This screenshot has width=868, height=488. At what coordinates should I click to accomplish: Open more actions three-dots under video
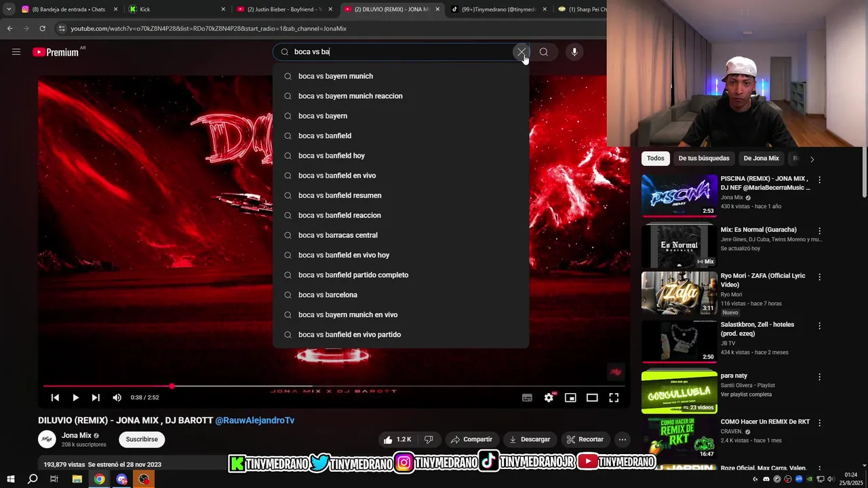coord(623,439)
